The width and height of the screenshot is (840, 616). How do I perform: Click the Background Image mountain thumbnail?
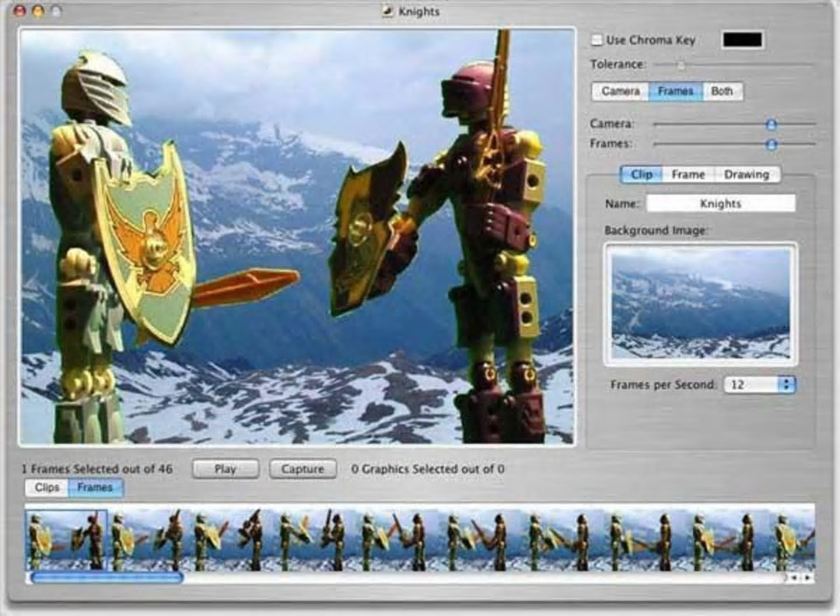(701, 304)
